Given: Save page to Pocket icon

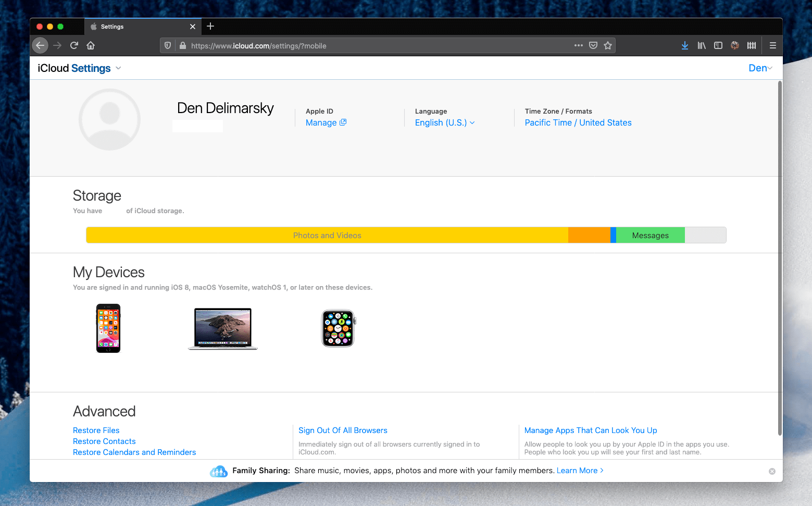Looking at the screenshot, I should 593,45.
